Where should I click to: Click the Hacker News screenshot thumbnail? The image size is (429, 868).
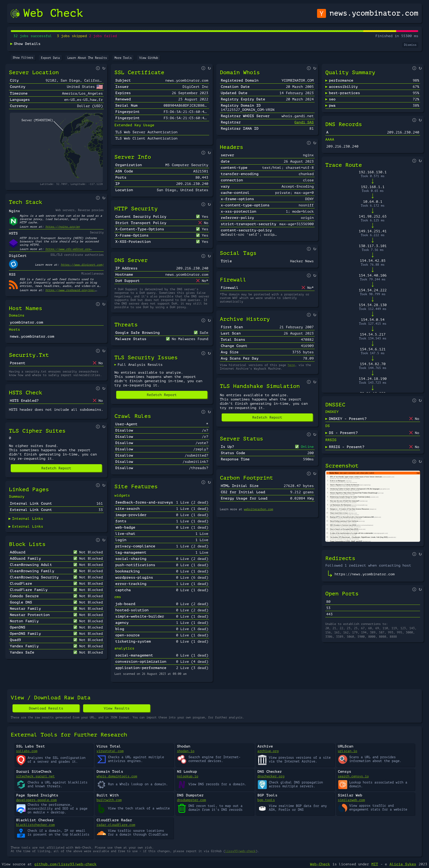click(372, 506)
